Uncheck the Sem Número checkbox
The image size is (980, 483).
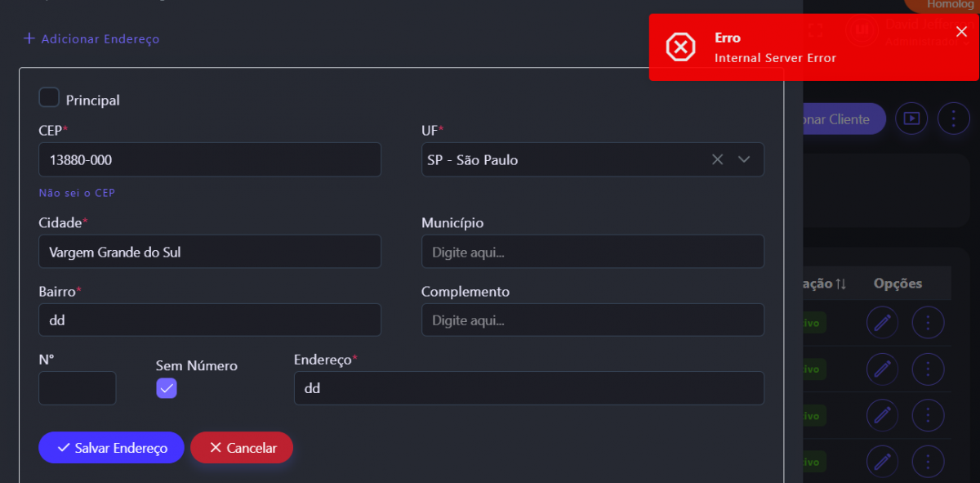[x=167, y=388]
